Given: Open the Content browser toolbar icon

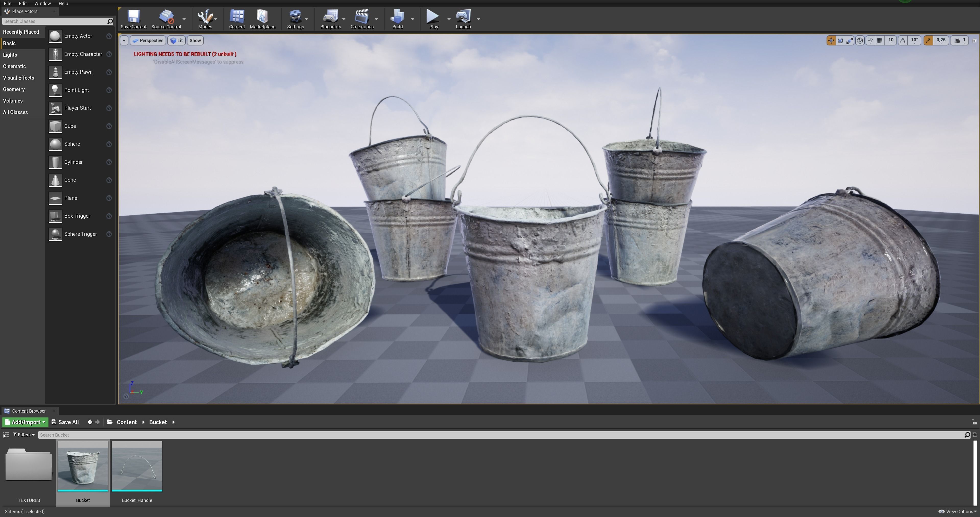Looking at the screenshot, I should point(237,17).
